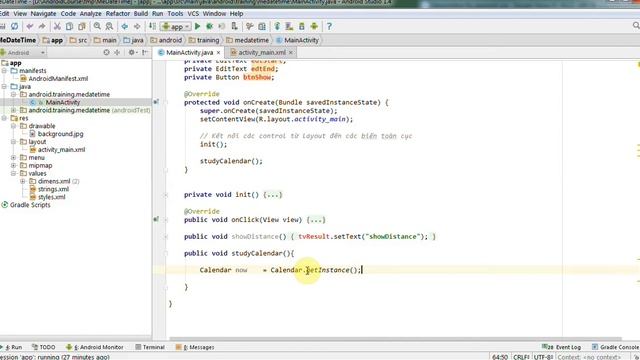Expand the mipmap folder node
The image size is (640, 360).
pos(13,165)
